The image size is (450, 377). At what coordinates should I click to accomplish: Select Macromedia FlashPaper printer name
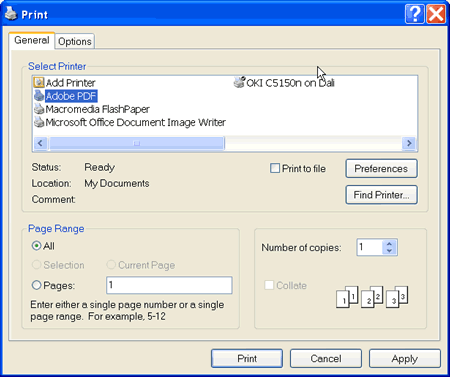click(x=97, y=109)
